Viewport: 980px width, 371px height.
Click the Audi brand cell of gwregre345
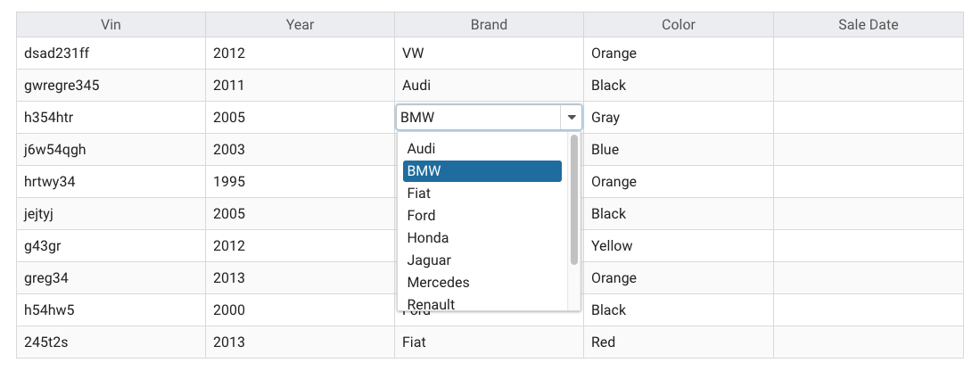click(x=490, y=86)
